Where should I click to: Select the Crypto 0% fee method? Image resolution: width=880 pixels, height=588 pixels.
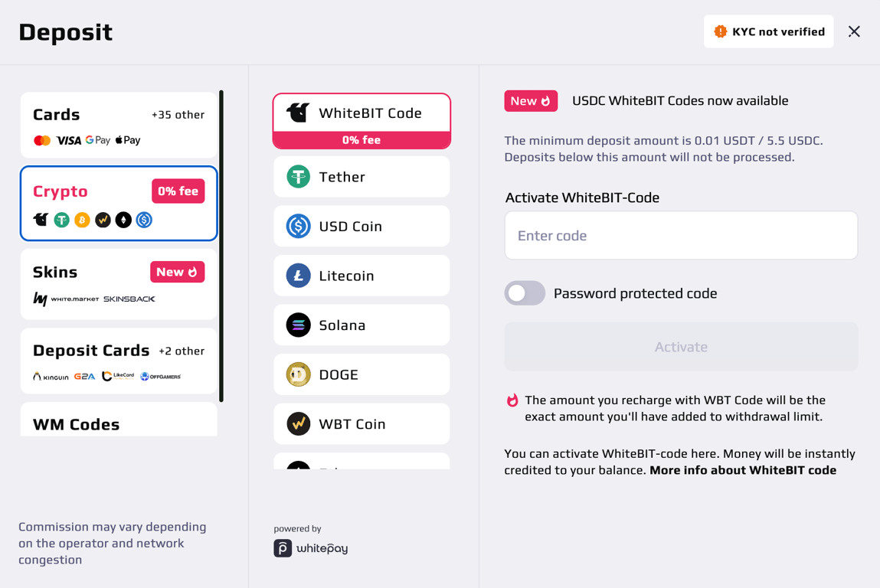coord(119,204)
